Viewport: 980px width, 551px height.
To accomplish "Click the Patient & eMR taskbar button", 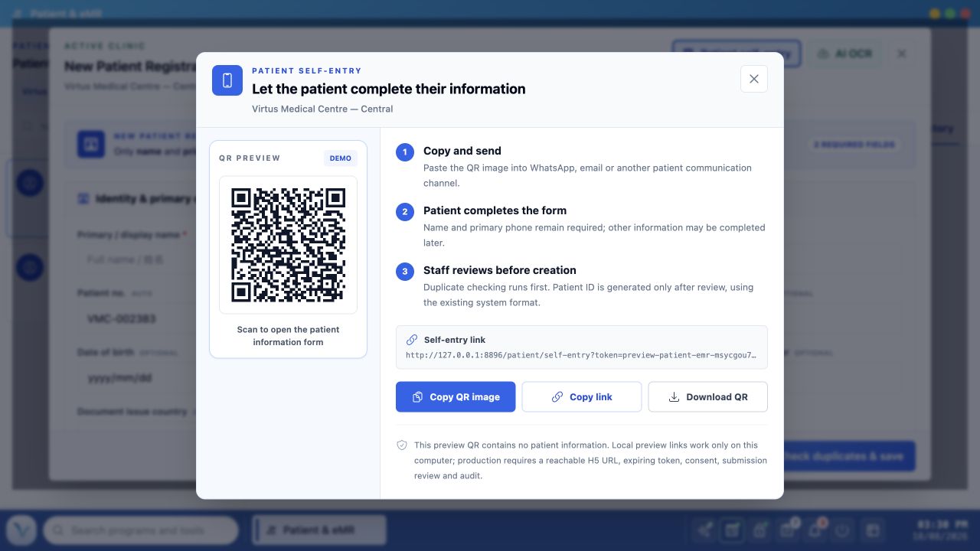I will coord(319,530).
